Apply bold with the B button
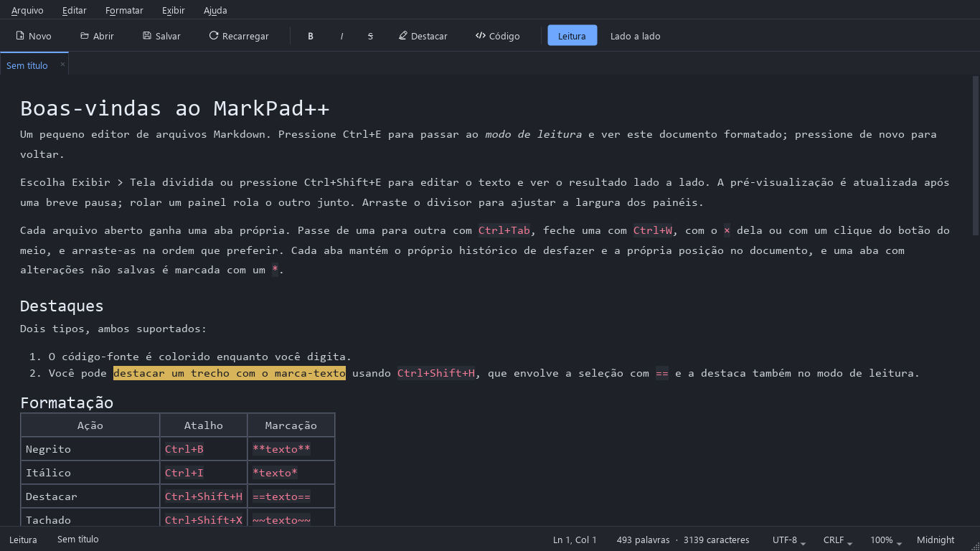This screenshot has width=980, height=551. (x=311, y=36)
